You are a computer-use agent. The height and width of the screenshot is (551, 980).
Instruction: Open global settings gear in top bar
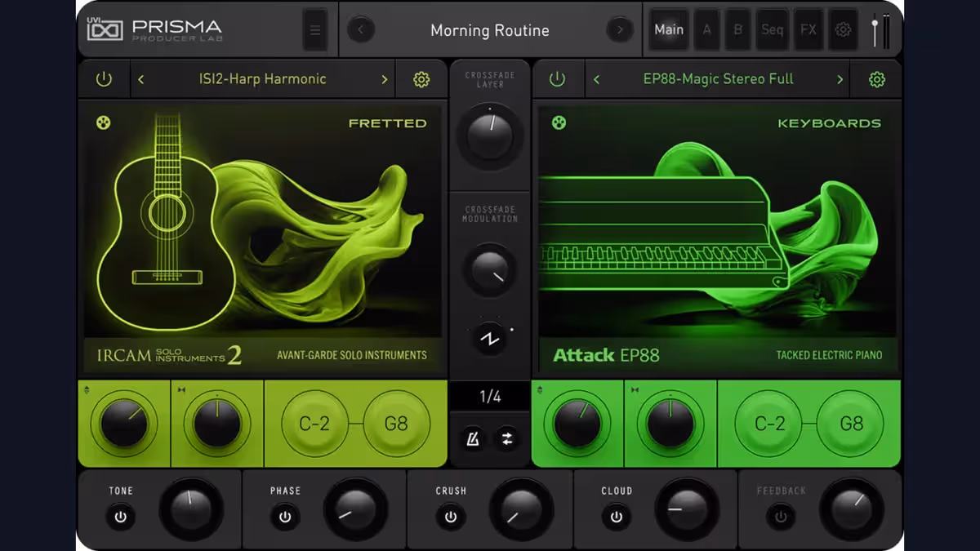click(844, 30)
